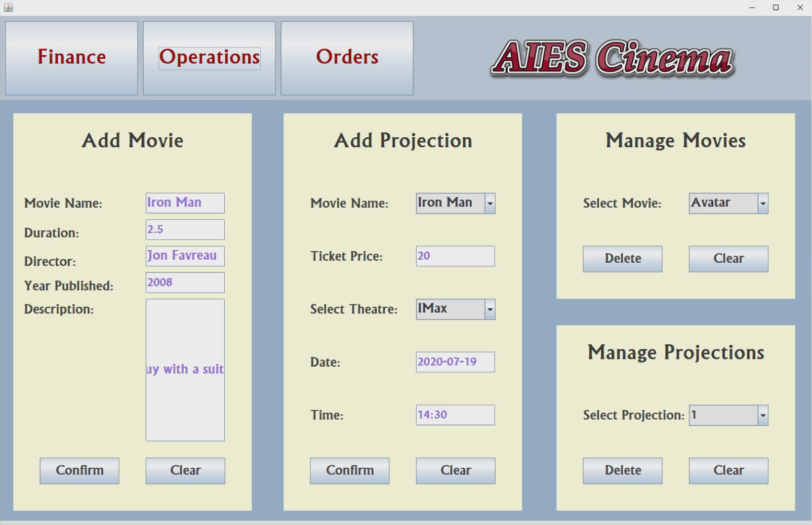Click the Year Published field showing 2008

click(185, 282)
